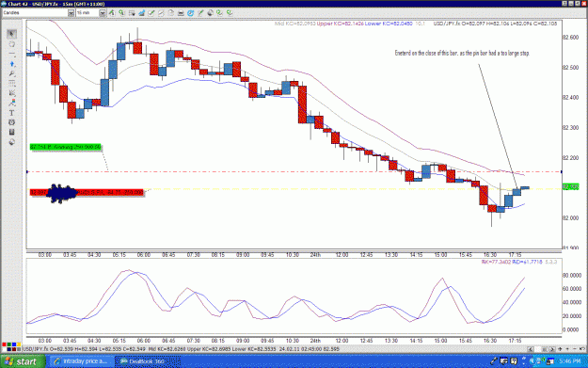Click the dark globe toolbar icon
The height and width of the screenshot is (368, 588).
[x=210, y=13]
